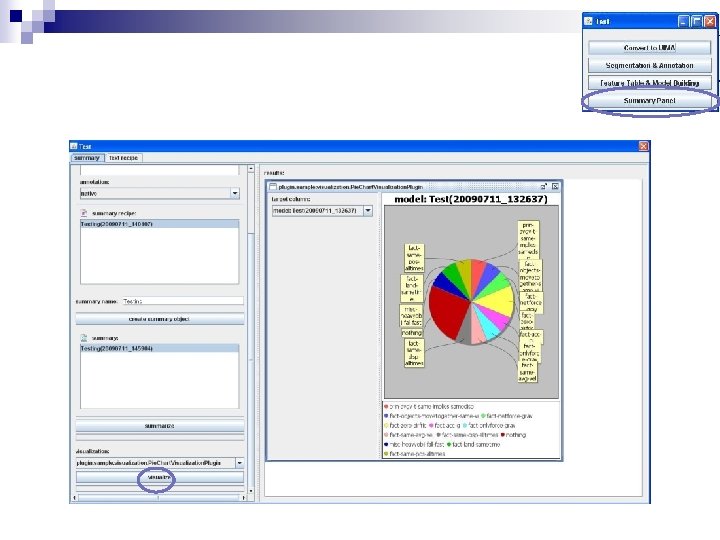This screenshot has width=720, height=540.
Task: Open the visualization plugin dropdown
Action: coord(240,463)
